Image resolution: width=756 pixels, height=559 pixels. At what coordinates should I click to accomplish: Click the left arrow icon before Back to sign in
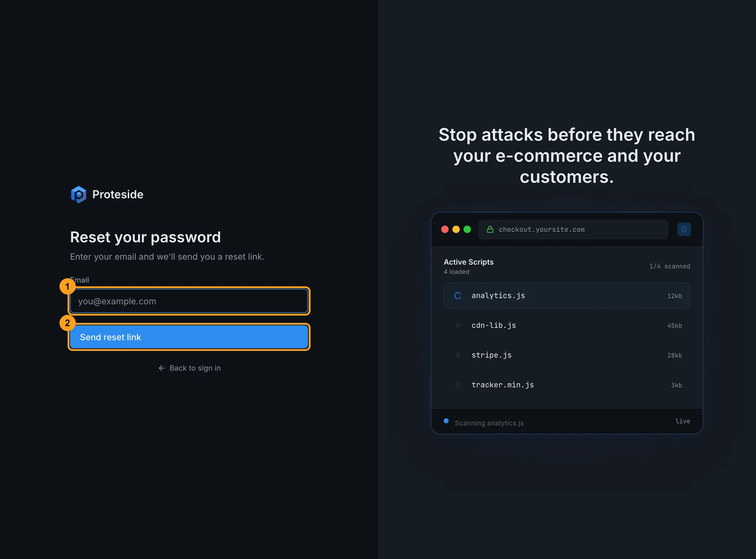pos(162,368)
